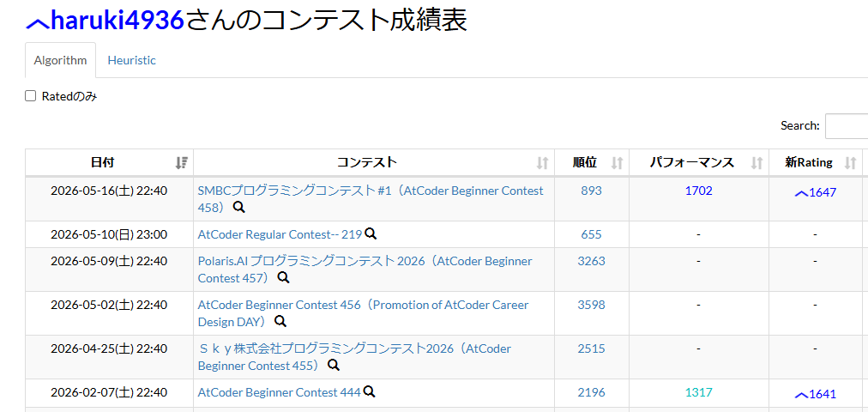Image resolution: width=868 pixels, height=412 pixels.
Task: Open AtCoder Regular Contest 219 link
Action: coord(280,235)
